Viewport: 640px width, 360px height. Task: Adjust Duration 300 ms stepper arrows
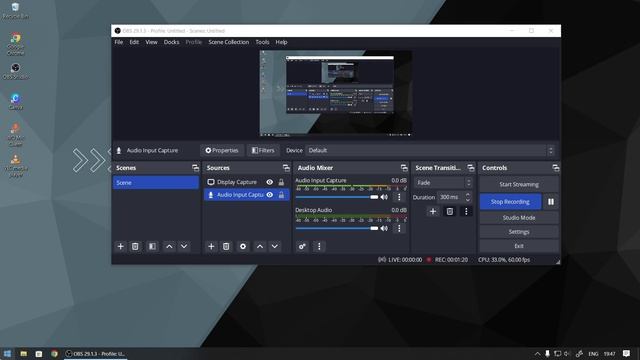click(x=468, y=197)
